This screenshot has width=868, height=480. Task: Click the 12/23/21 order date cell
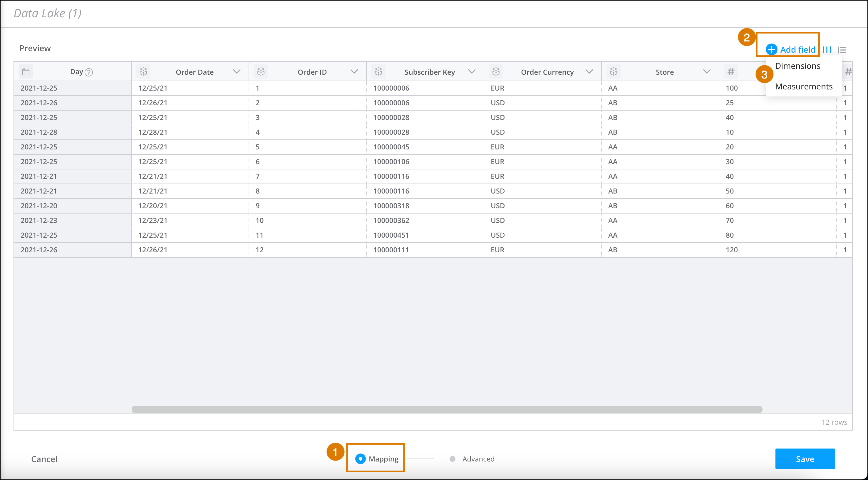coord(190,220)
